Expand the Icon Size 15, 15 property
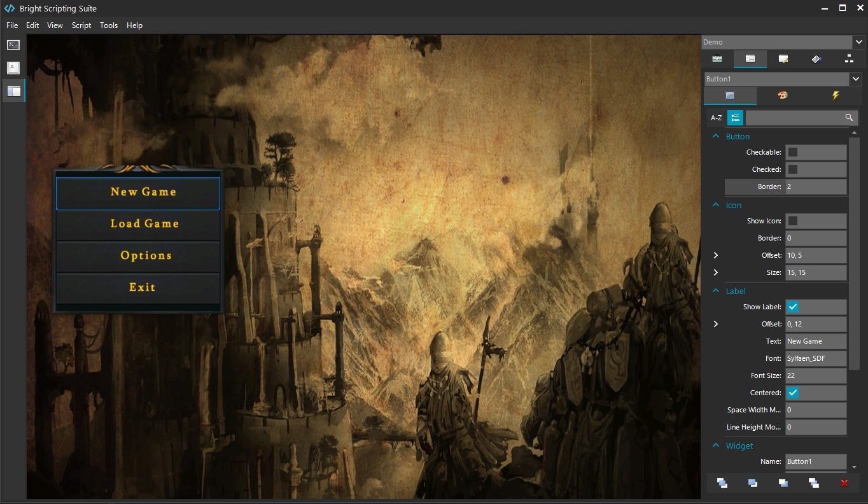 pyautogui.click(x=715, y=272)
